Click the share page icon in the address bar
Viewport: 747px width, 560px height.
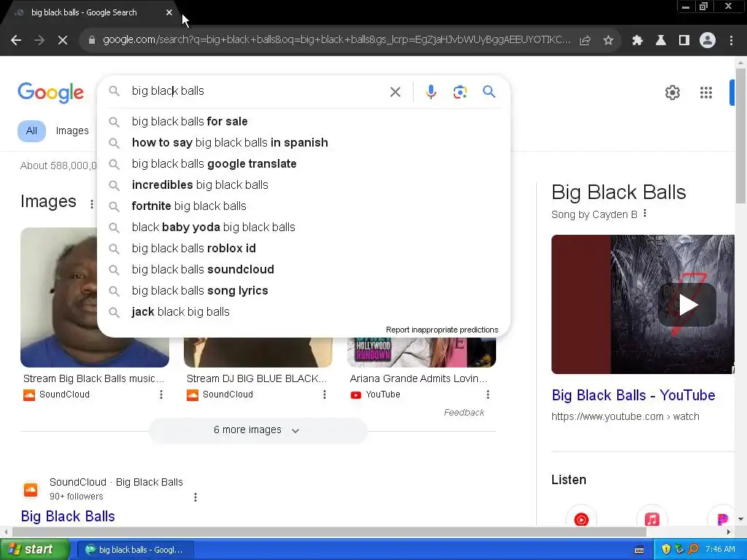pyautogui.click(x=585, y=41)
